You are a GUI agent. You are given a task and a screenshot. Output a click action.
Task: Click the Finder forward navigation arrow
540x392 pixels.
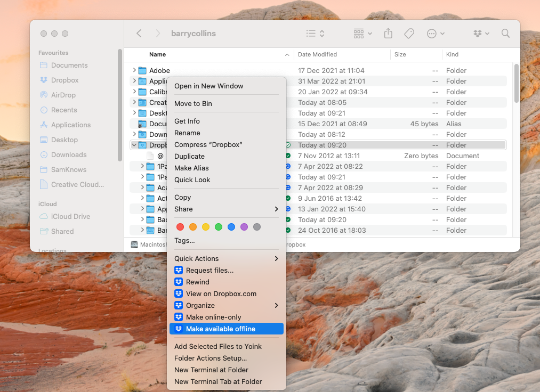click(x=158, y=34)
